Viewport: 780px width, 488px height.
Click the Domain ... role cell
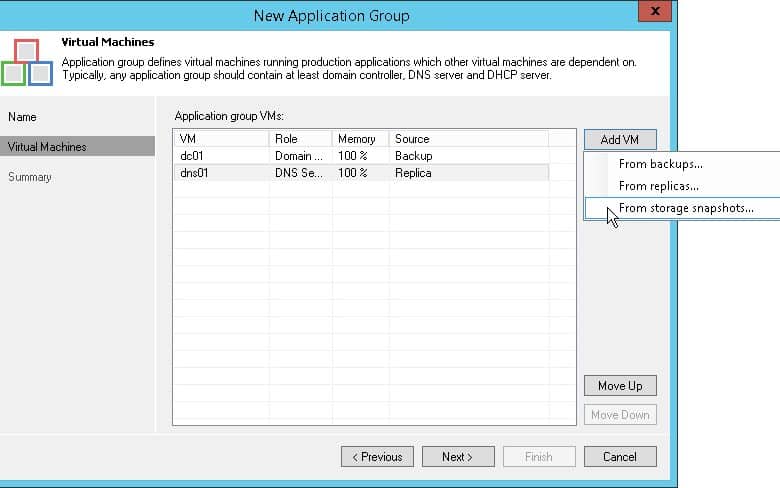pos(299,156)
